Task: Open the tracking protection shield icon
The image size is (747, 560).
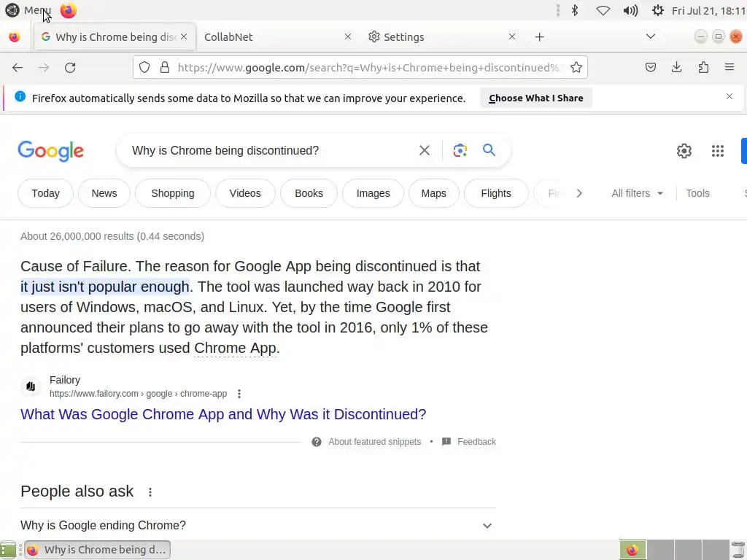Action: (144, 67)
